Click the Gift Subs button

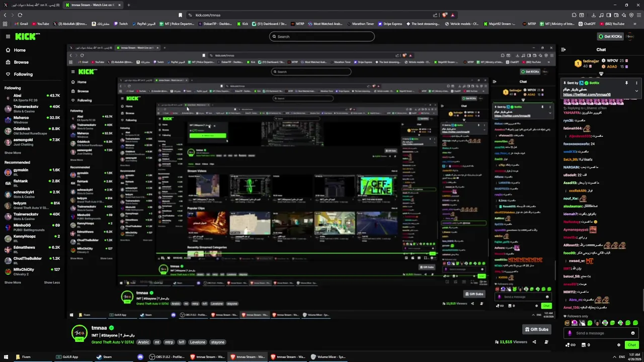point(536,329)
